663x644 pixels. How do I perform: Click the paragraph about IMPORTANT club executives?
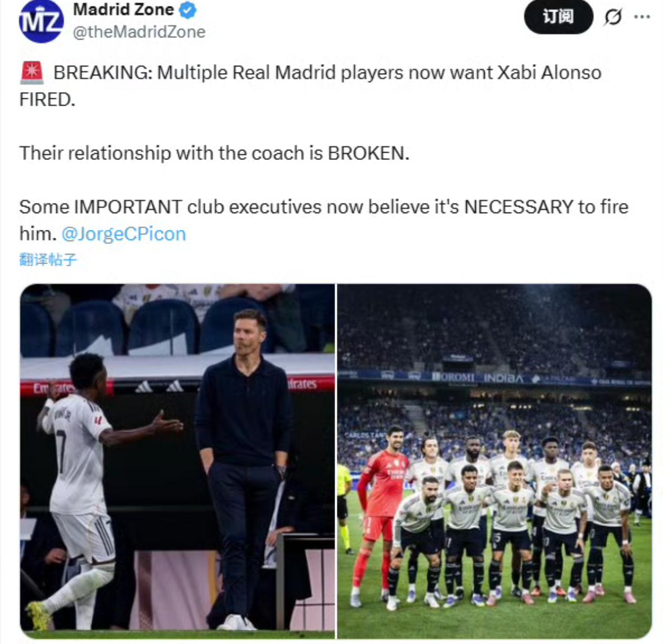(324, 220)
